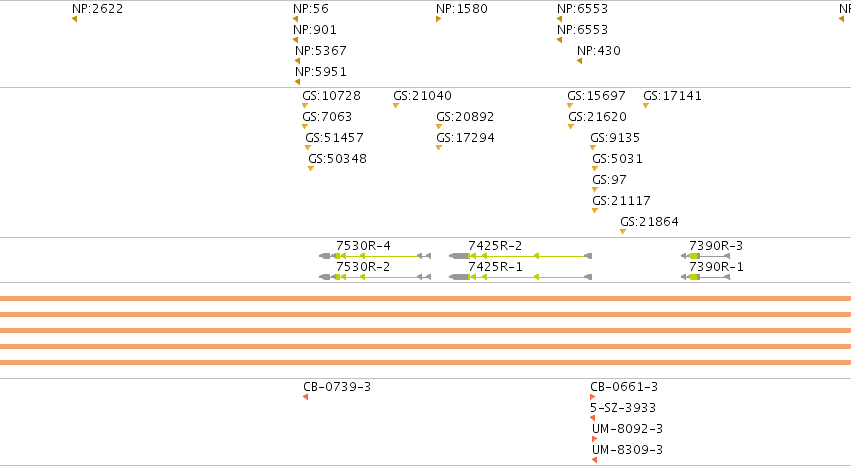Select the GS:51457 insertion triangle
Viewport: 851px width, 466px height.
click(x=308, y=148)
